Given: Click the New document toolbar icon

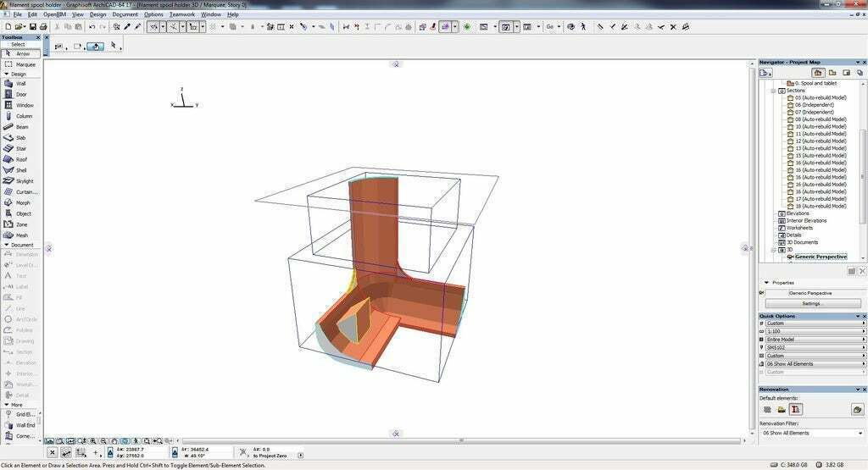Looking at the screenshot, I should click(x=8, y=26).
